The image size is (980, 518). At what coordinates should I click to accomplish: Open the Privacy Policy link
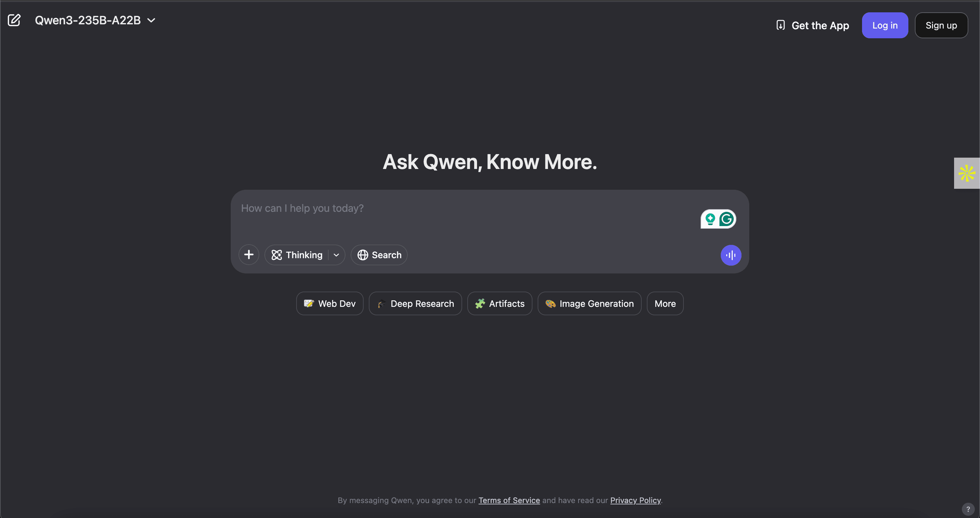coord(635,500)
